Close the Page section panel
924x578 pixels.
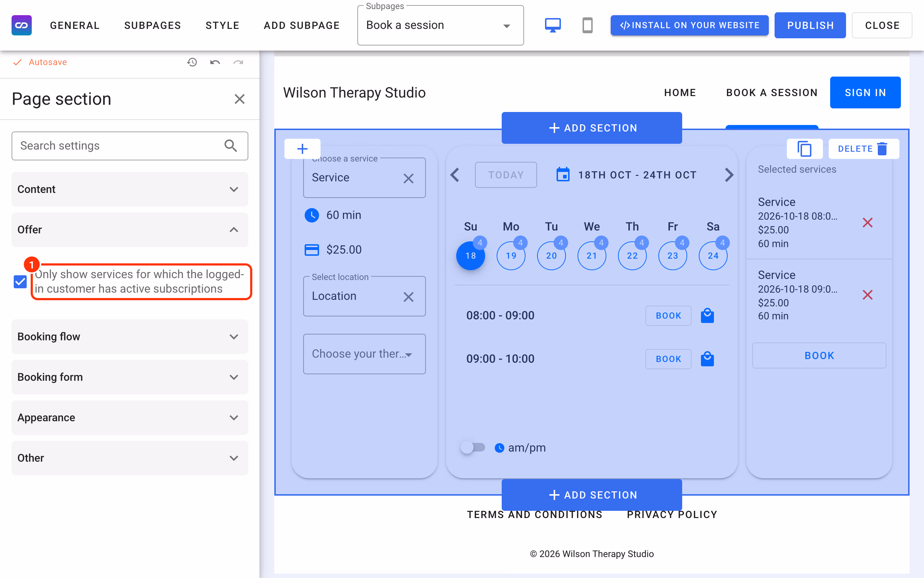click(239, 99)
